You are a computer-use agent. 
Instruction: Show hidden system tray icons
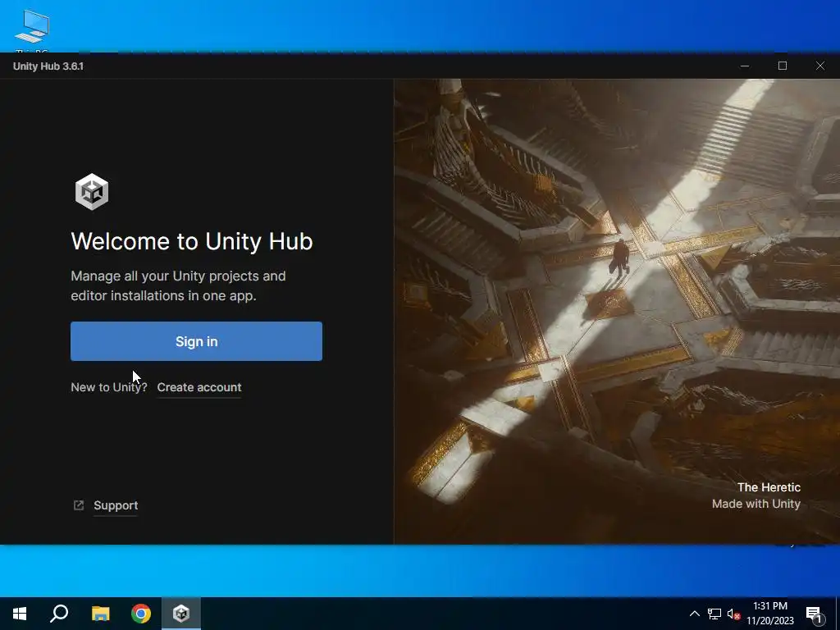694,614
